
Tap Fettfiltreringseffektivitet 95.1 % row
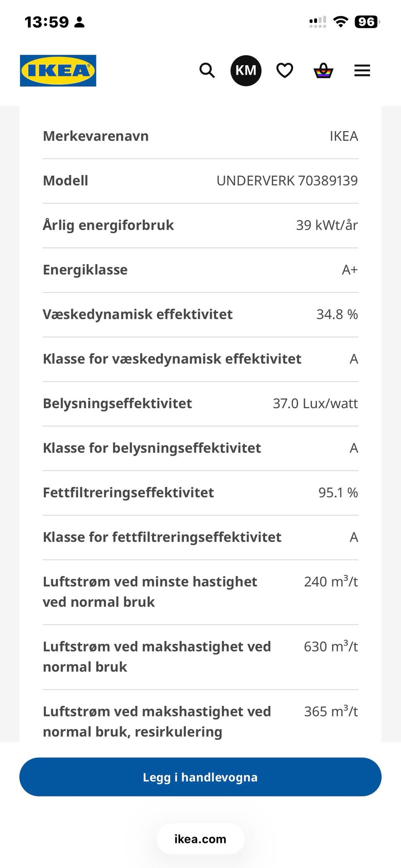(x=200, y=493)
